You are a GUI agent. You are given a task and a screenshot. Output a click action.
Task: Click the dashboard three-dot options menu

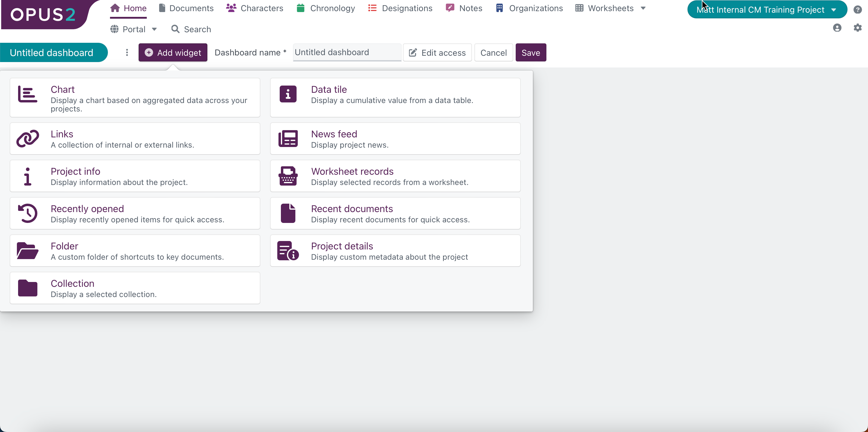point(127,52)
